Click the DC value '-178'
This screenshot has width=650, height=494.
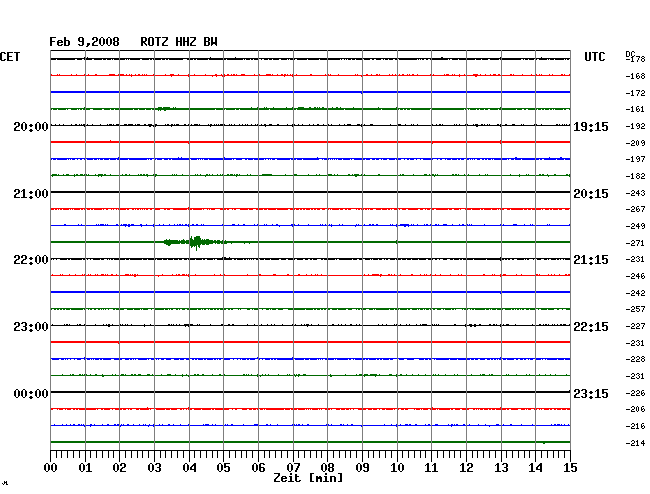click(635, 59)
